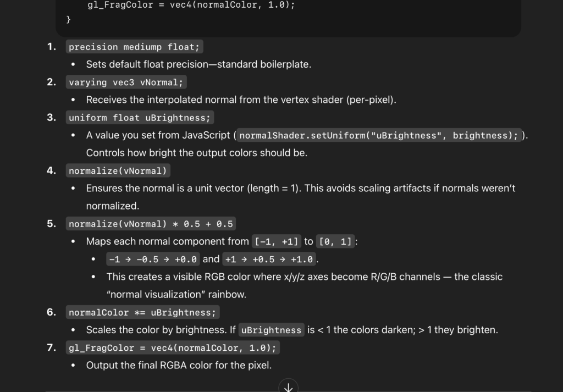Image resolution: width=563 pixels, height=392 pixels.
Task: Click the gl_FragColor code in step 7
Action: coord(173,348)
